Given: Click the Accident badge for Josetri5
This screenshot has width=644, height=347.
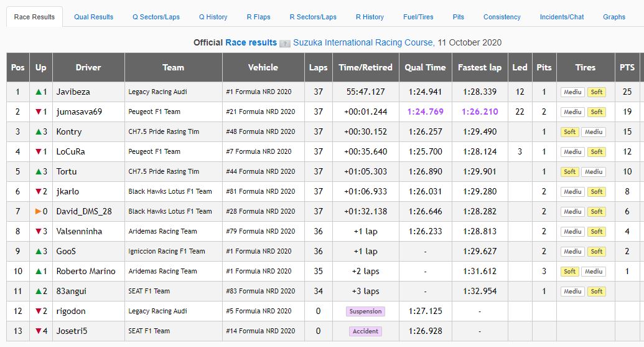Looking at the screenshot, I should (x=365, y=331).
